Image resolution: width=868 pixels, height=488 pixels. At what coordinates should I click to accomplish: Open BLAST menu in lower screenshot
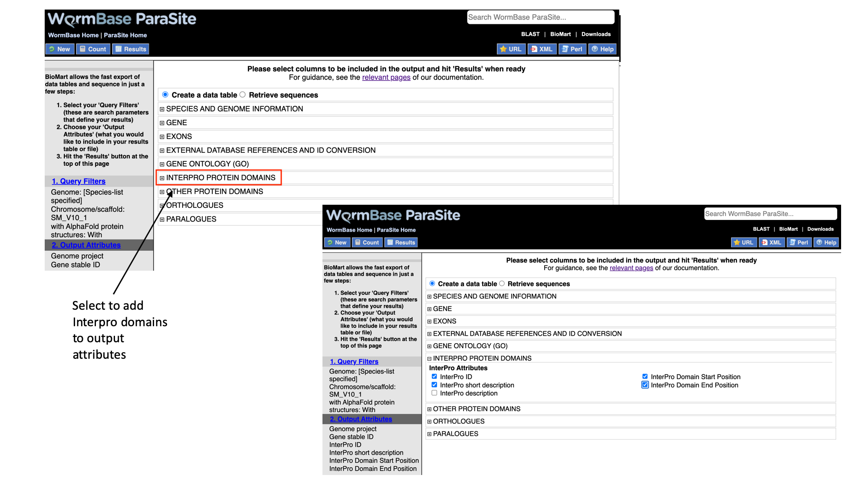coord(761,229)
